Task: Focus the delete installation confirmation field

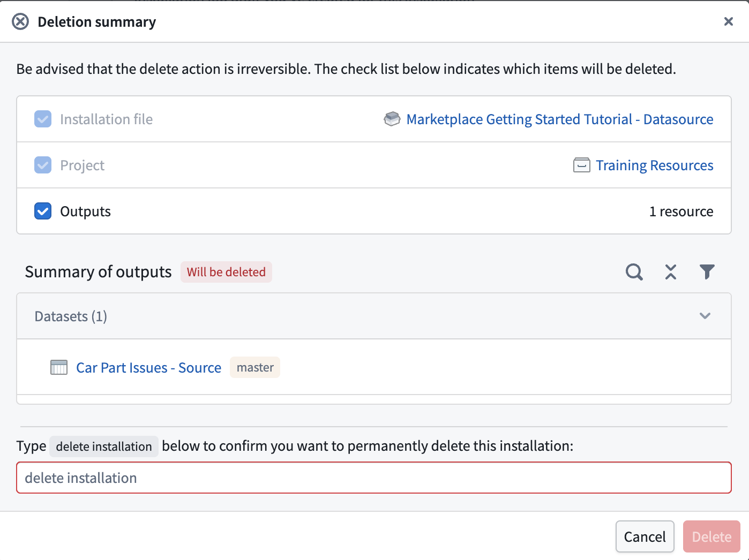Action: [x=374, y=478]
